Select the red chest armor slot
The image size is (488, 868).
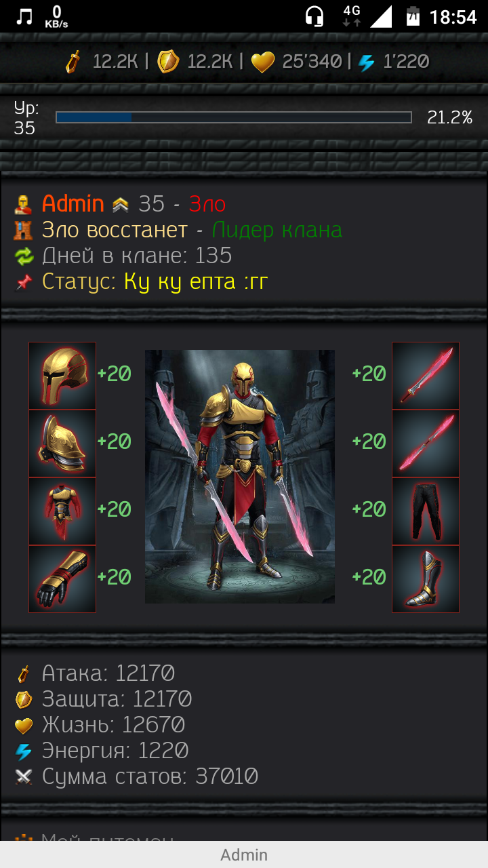point(62,511)
